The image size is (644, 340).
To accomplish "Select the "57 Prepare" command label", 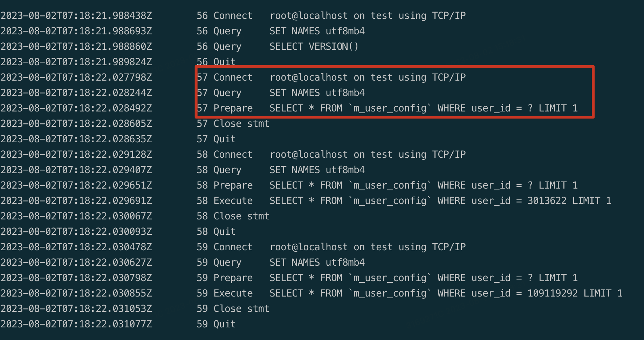I will pos(233,108).
